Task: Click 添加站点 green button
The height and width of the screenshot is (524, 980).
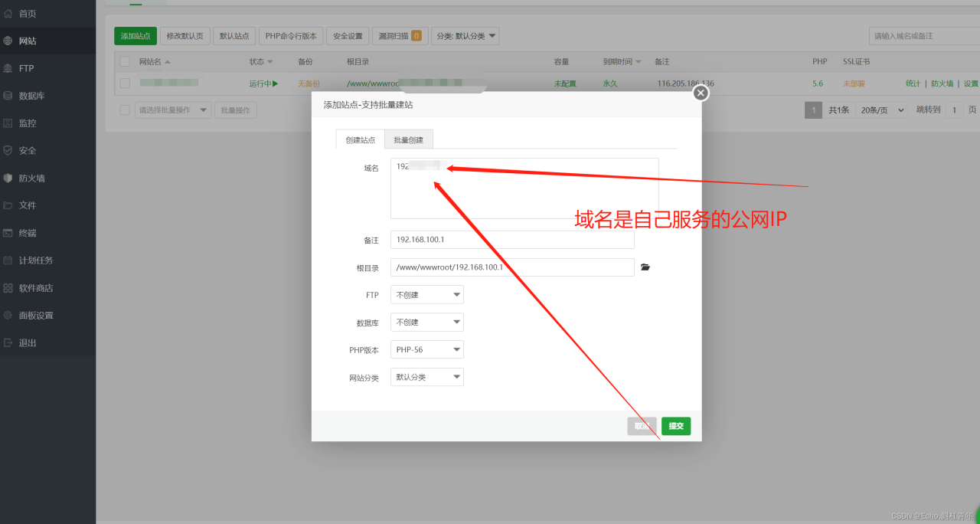Action: (136, 36)
